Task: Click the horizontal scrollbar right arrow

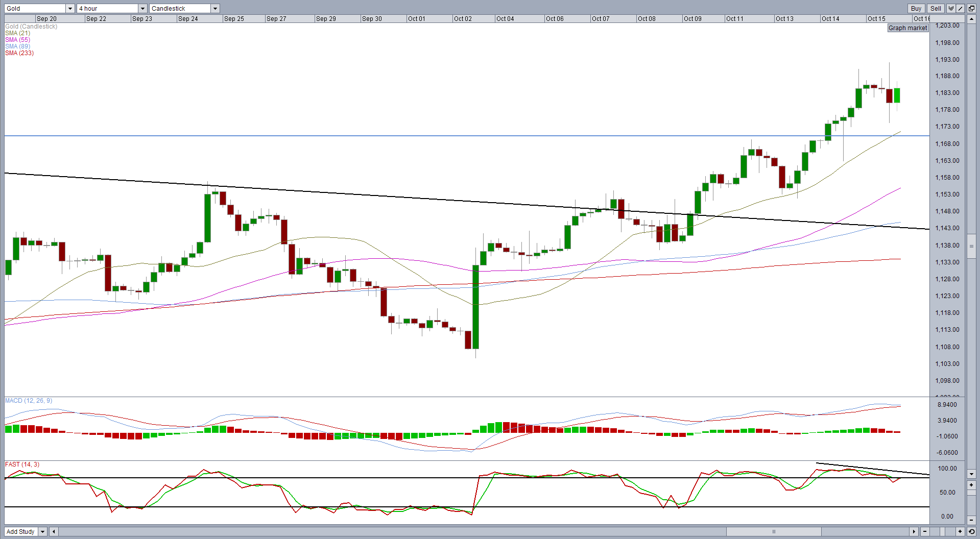Action: [914, 531]
